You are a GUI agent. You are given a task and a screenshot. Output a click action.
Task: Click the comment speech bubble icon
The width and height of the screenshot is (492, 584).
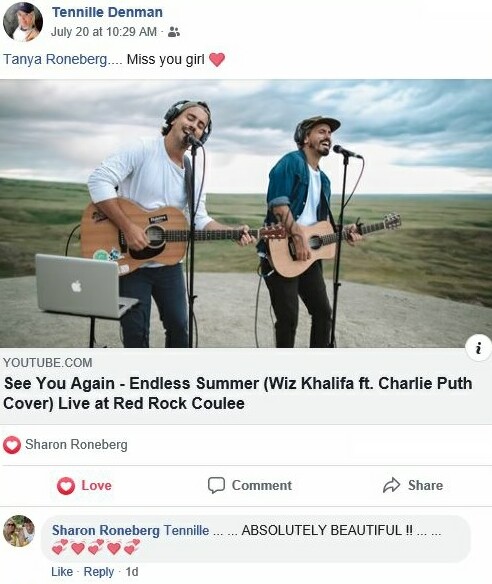coord(216,485)
